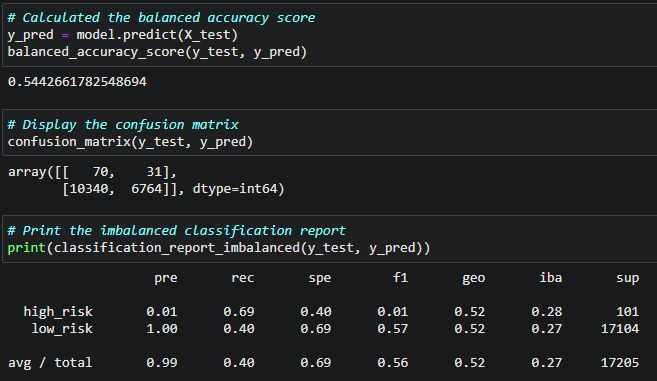Click the balanced_accuracy_score(y_test, y_pred) line
Screen dimensions: 657x381
pos(158,52)
